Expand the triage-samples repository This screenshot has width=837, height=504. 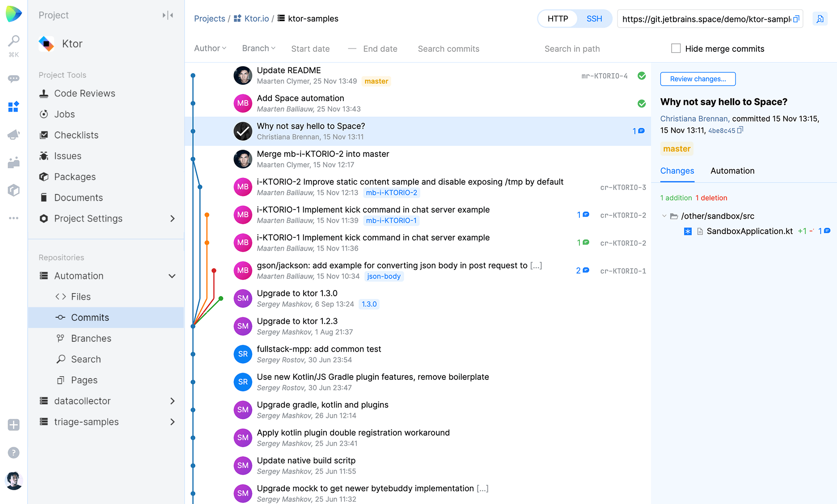coord(173,422)
